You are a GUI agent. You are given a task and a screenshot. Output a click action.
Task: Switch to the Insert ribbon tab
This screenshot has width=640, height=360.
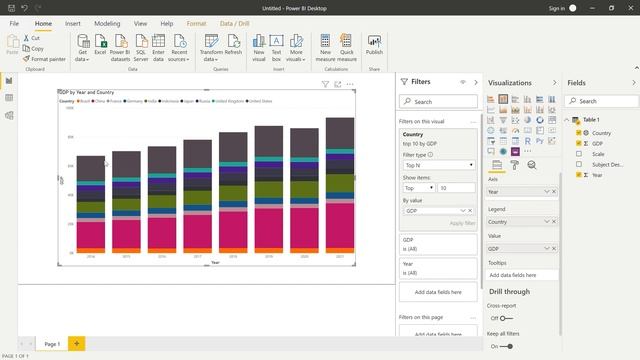click(73, 24)
